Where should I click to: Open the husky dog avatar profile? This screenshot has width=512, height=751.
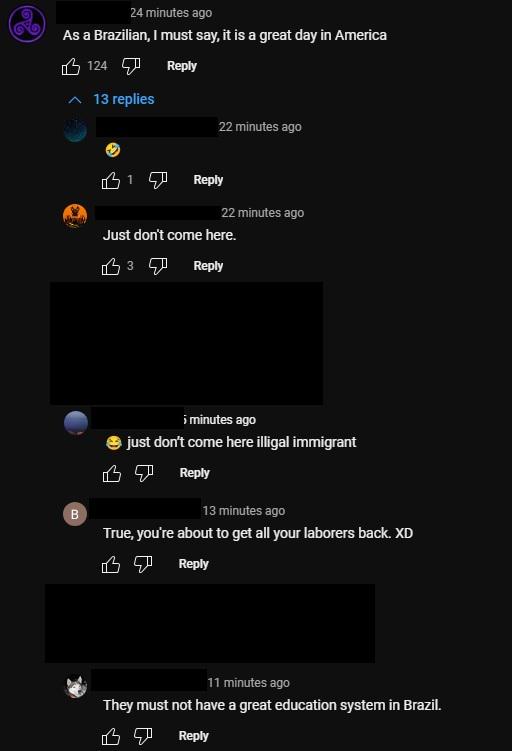[76, 686]
